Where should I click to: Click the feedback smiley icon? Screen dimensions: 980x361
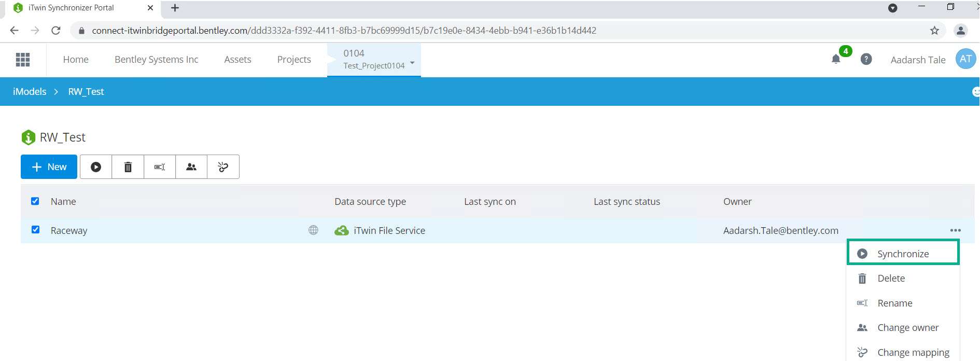(976, 92)
